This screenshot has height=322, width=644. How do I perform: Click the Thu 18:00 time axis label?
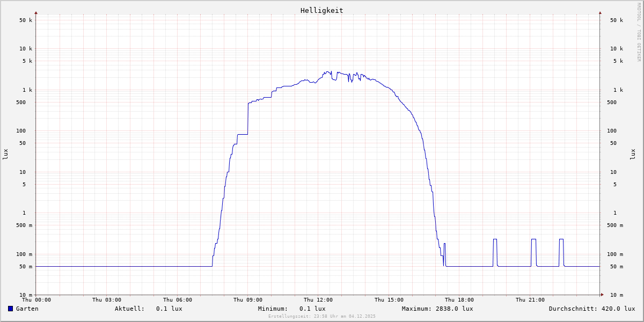tap(459, 300)
